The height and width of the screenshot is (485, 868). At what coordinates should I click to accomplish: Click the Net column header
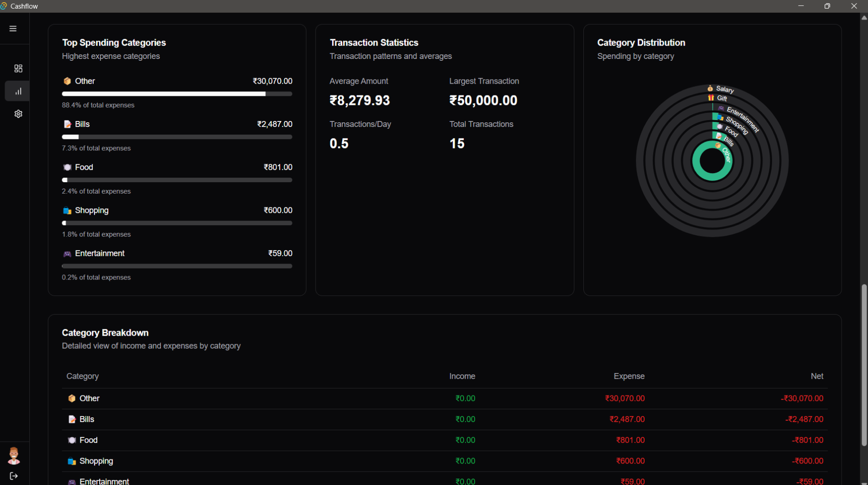pyautogui.click(x=816, y=376)
